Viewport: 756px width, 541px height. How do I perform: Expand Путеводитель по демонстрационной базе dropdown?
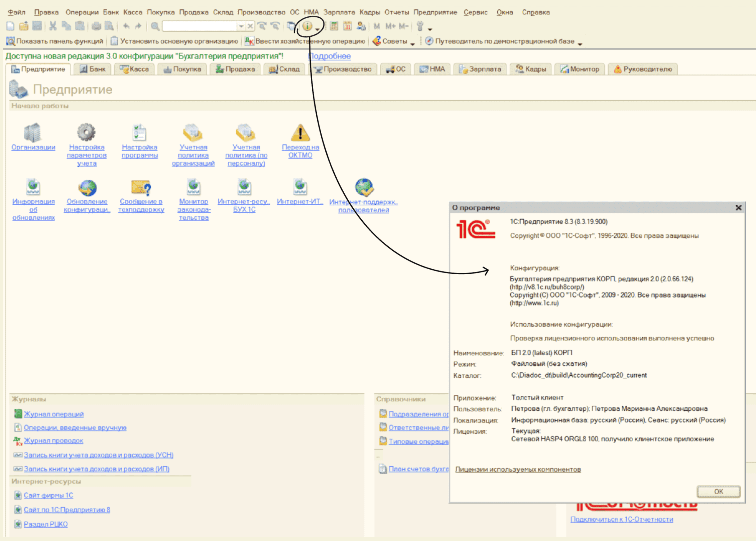point(580,44)
